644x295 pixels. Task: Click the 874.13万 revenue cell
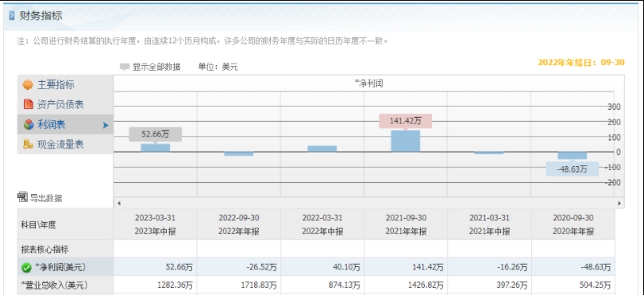[x=322, y=285]
